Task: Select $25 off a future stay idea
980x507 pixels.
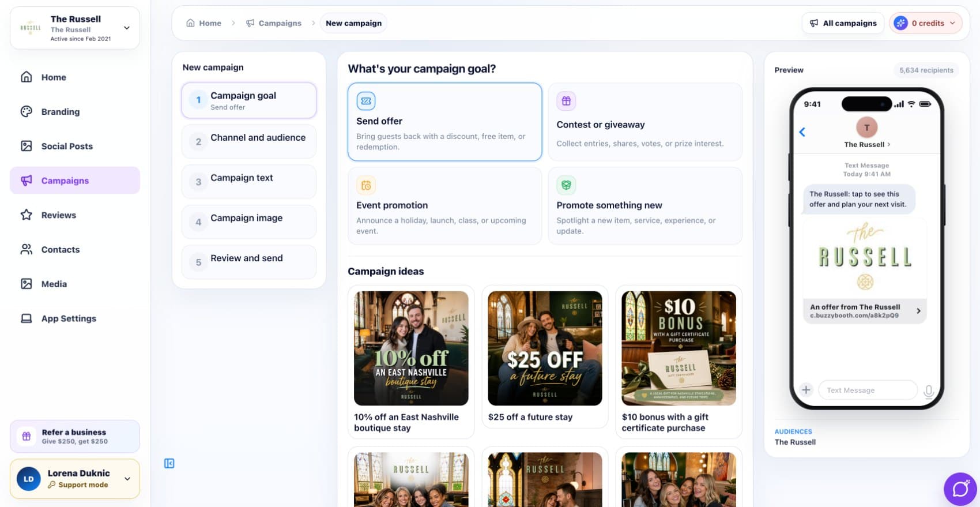Action: [x=545, y=357]
